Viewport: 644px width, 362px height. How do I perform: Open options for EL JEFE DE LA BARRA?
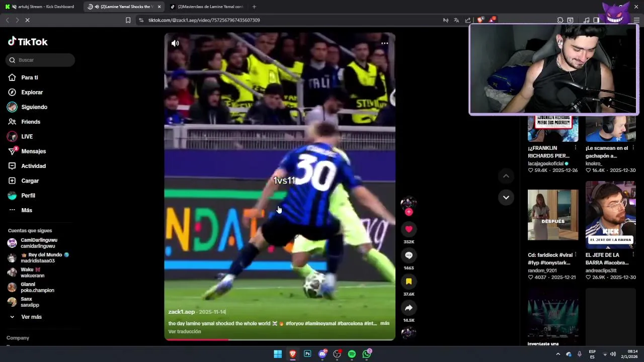coord(633,255)
